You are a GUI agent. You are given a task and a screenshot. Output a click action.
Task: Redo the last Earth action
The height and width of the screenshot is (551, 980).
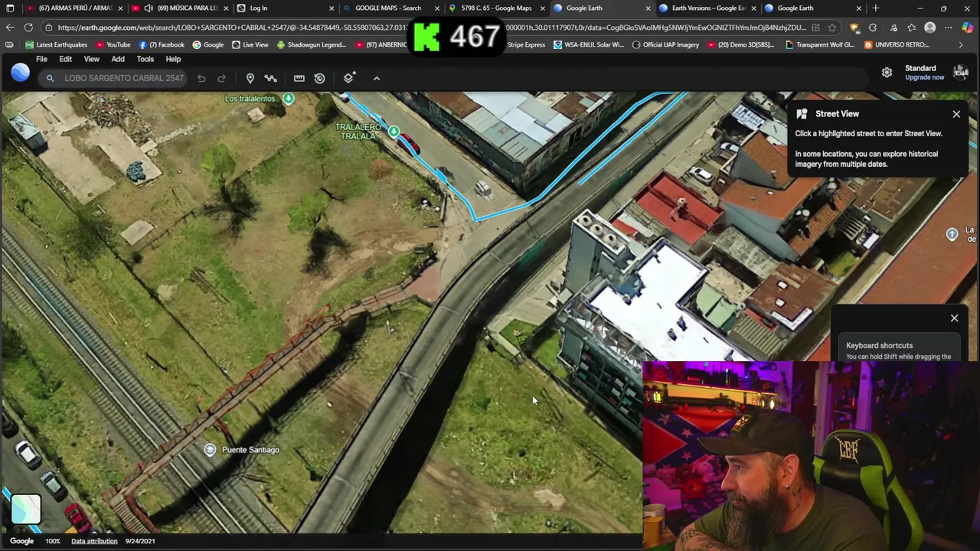click(221, 78)
